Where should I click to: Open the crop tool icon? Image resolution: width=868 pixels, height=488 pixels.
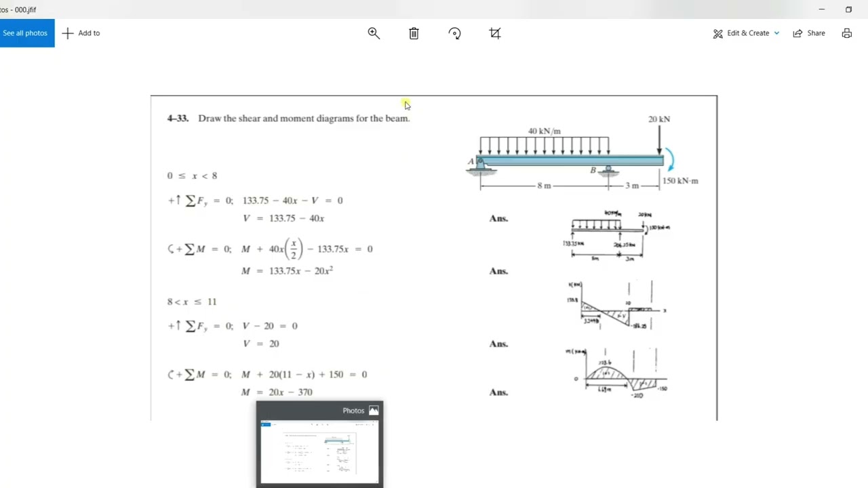[x=495, y=33]
